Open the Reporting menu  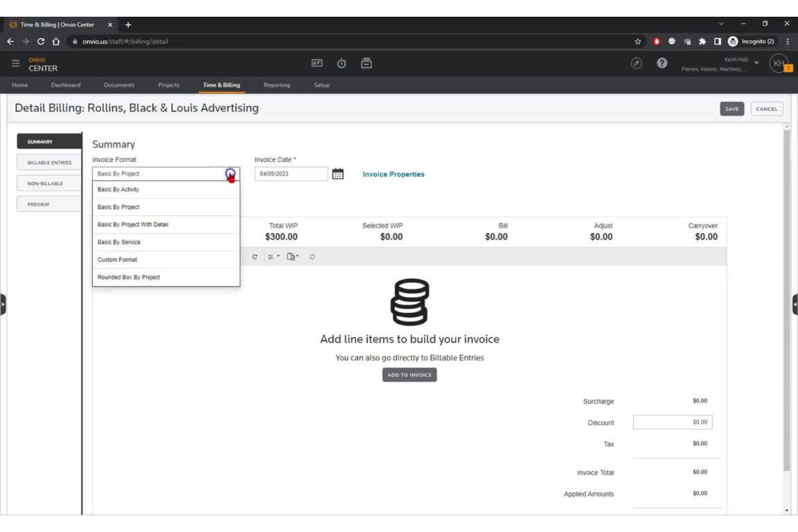[x=277, y=85]
